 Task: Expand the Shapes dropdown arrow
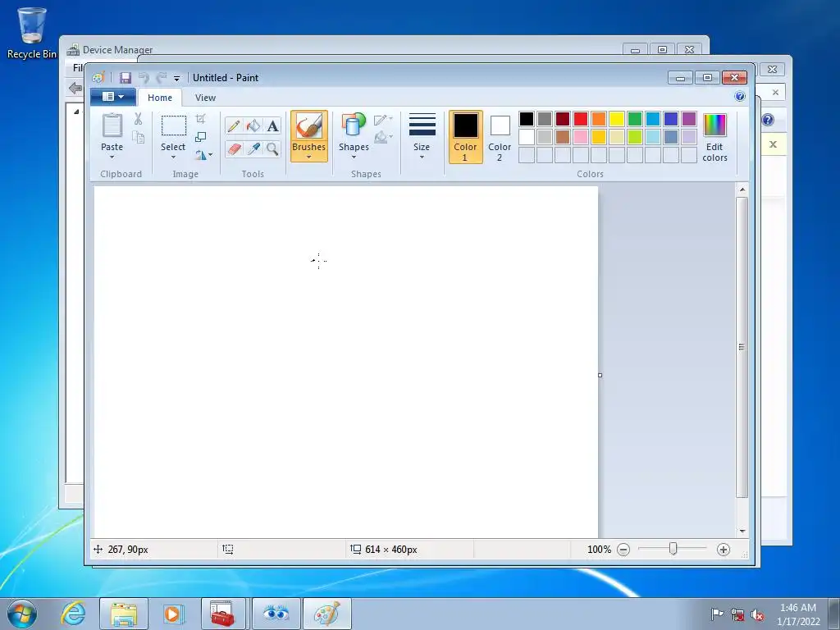354,157
